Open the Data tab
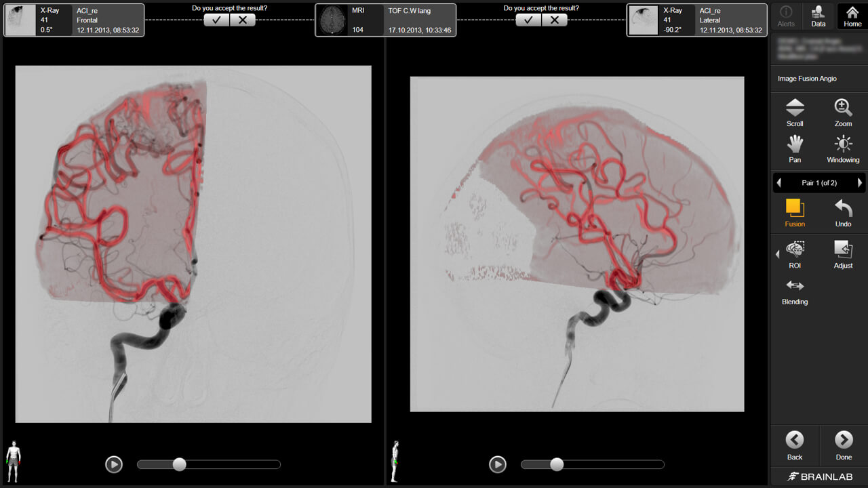The height and width of the screenshot is (488, 868). coord(818,16)
